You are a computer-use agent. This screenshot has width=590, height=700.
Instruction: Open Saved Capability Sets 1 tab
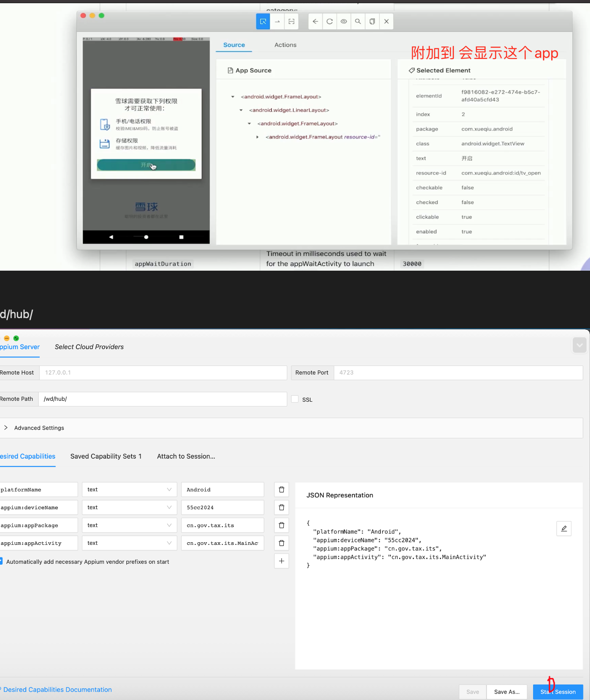click(x=106, y=456)
